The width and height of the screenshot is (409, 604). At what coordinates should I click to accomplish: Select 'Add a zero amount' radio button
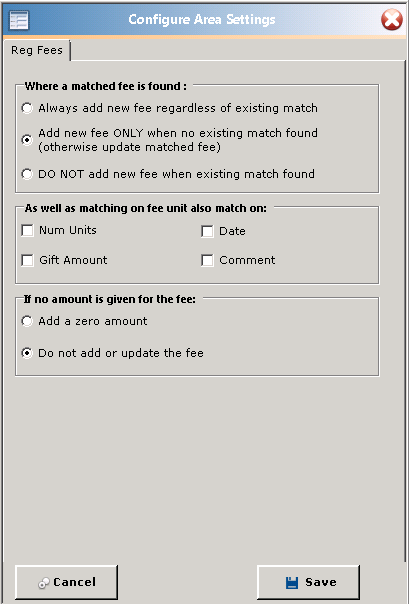point(27,321)
